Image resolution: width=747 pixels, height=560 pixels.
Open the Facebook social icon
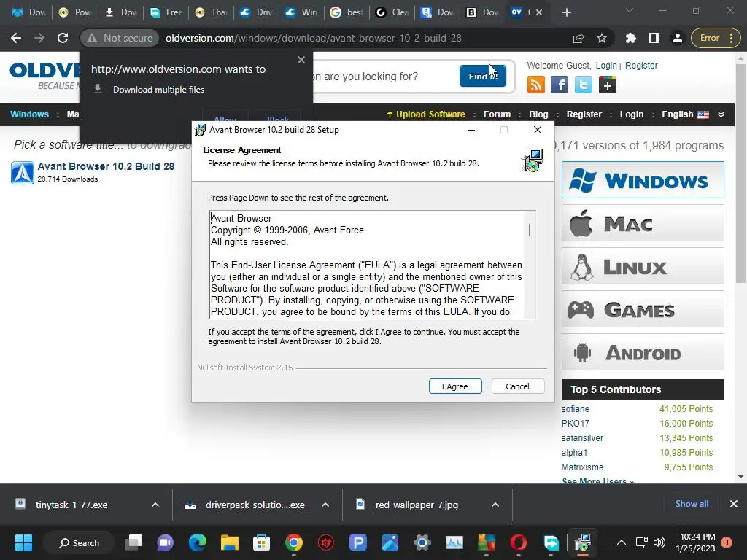coord(560,85)
